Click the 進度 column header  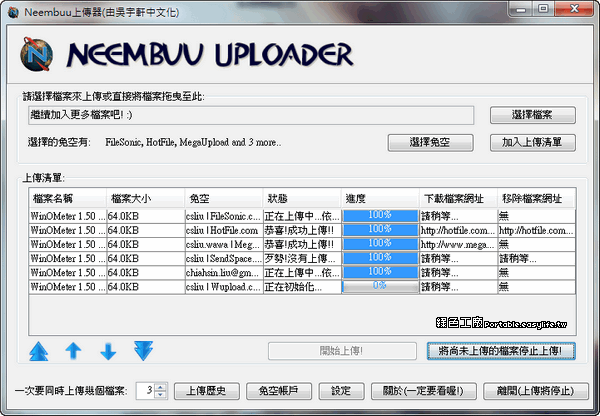click(380, 199)
